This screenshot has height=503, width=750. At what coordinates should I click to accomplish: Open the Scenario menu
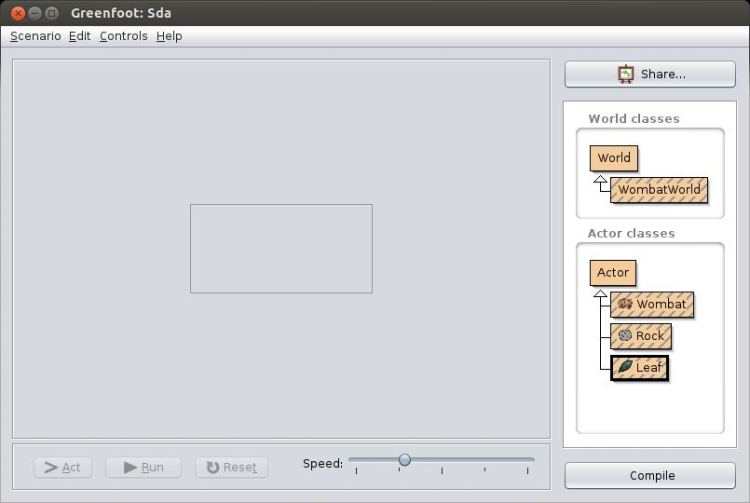35,36
